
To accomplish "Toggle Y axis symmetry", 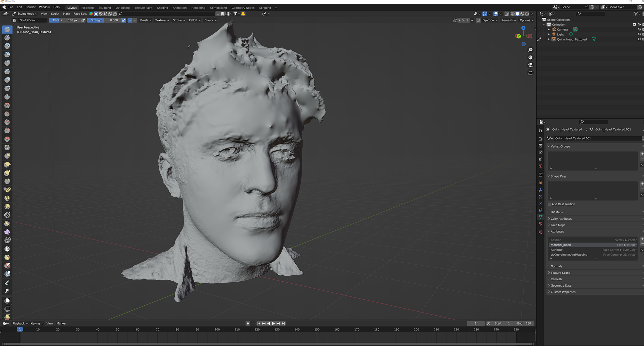I will [x=463, y=20].
